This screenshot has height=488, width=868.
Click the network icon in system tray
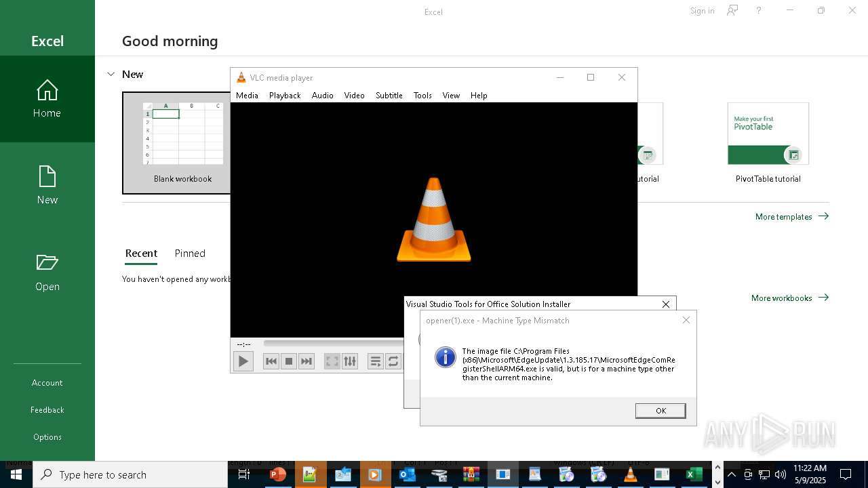764,474
